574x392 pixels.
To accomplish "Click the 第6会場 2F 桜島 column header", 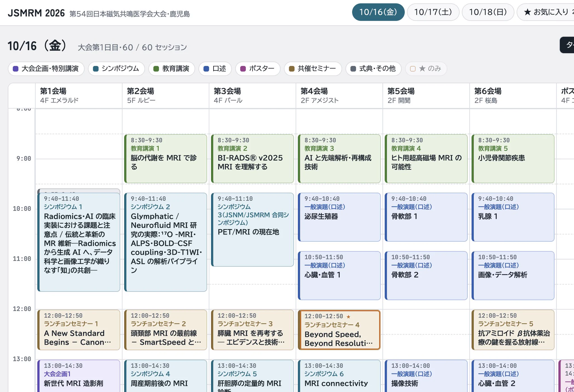I will 513,96.
